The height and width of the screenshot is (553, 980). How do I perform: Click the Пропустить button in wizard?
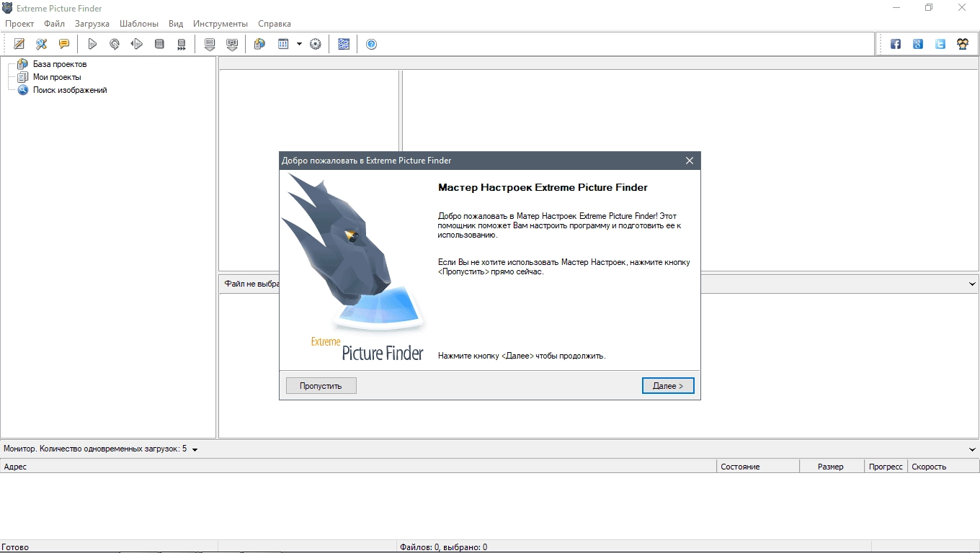(x=321, y=386)
